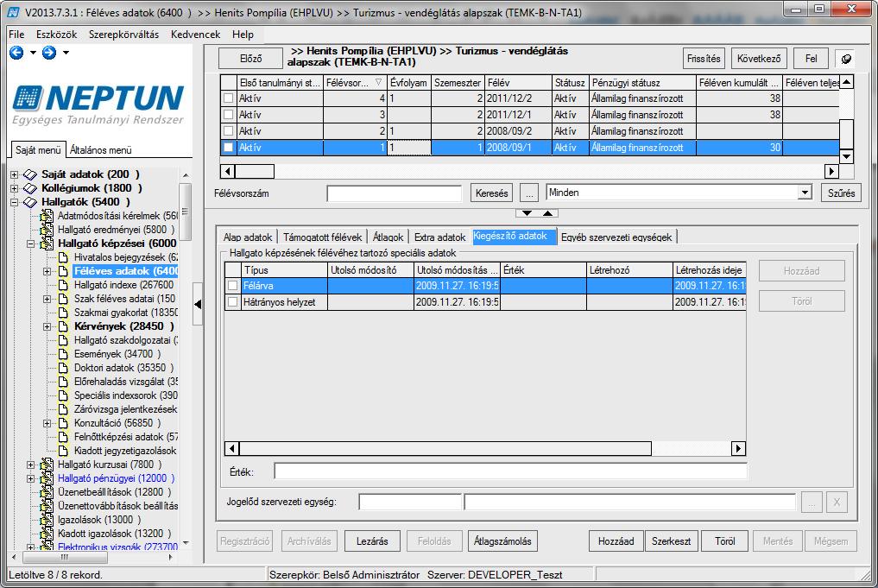Viewport: 878px width, 588px height.
Task: Click the Konzultáció page icon
Action: click(63, 423)
